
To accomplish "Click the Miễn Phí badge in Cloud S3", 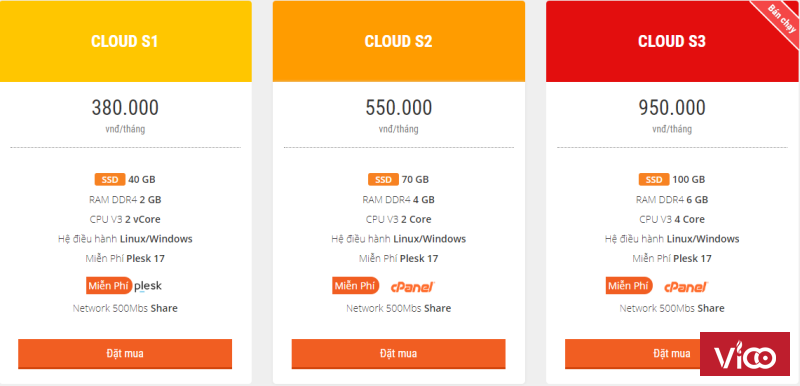I will (x=629, y=286).
